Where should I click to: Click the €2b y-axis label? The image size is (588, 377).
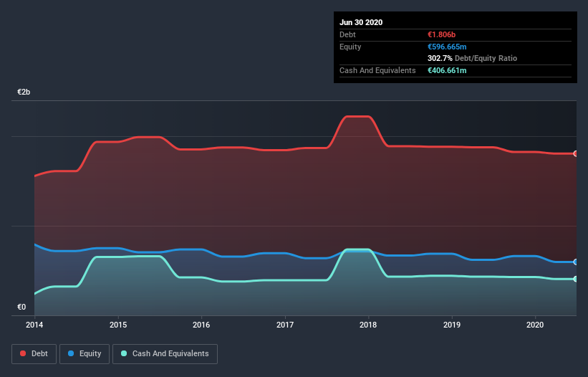(x=24, y=92)
